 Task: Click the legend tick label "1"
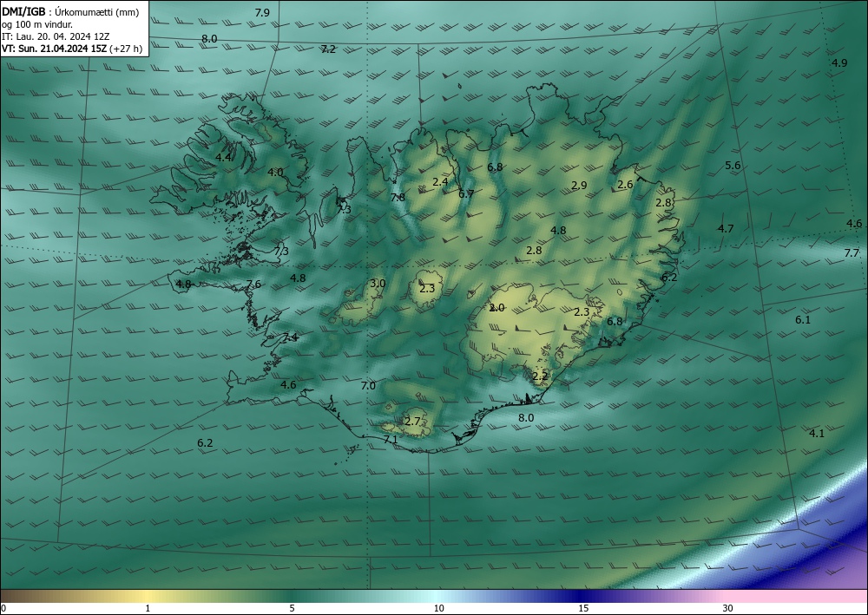point(148,608)
